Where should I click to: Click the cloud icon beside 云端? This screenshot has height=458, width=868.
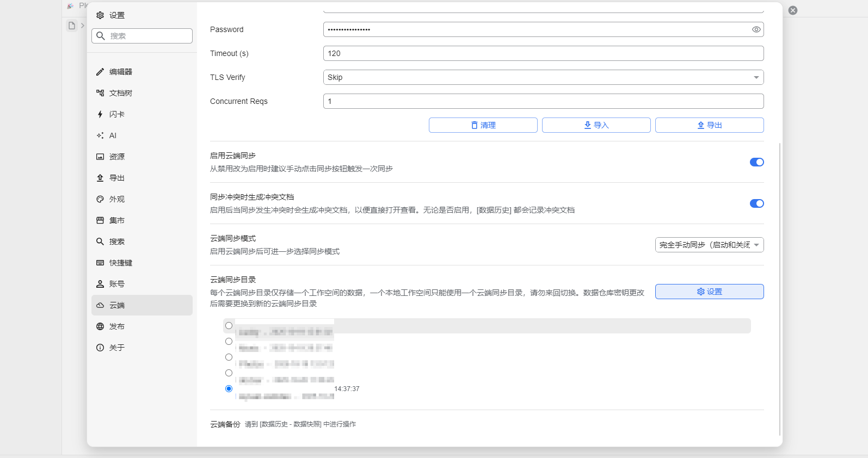coord(100,305)
